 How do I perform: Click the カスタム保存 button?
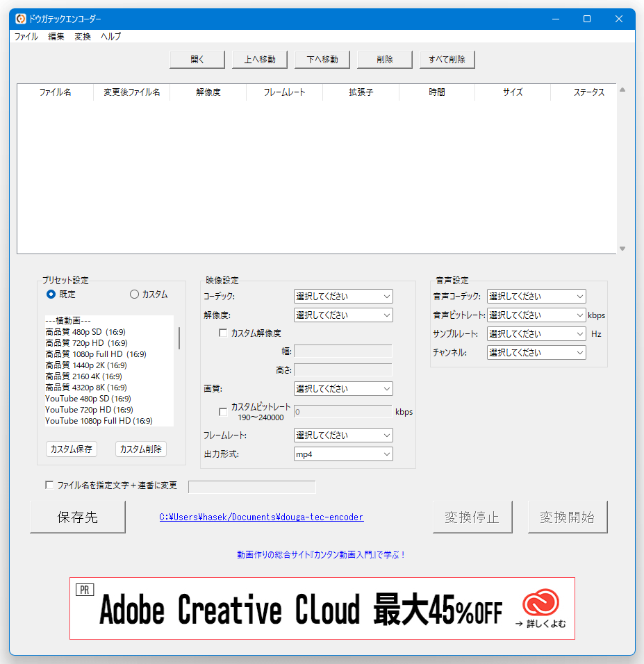71,449
